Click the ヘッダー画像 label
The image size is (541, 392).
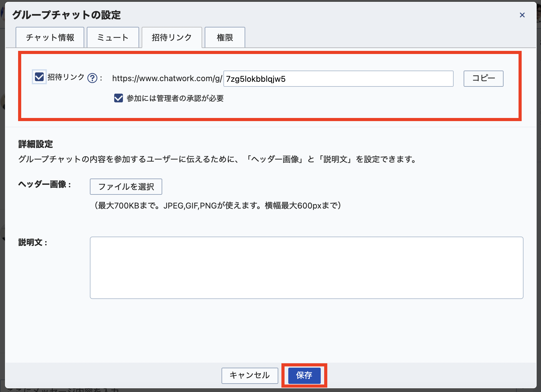point(45,184)
